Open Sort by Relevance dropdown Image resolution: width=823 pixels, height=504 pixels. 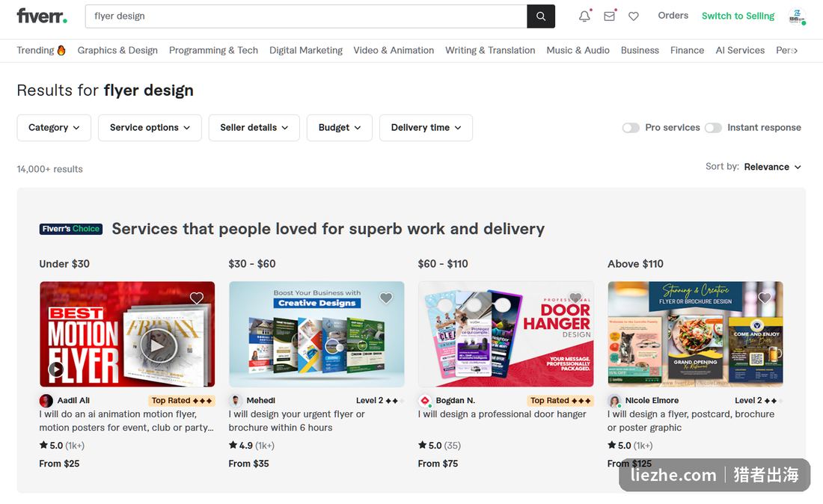[772, 167]
